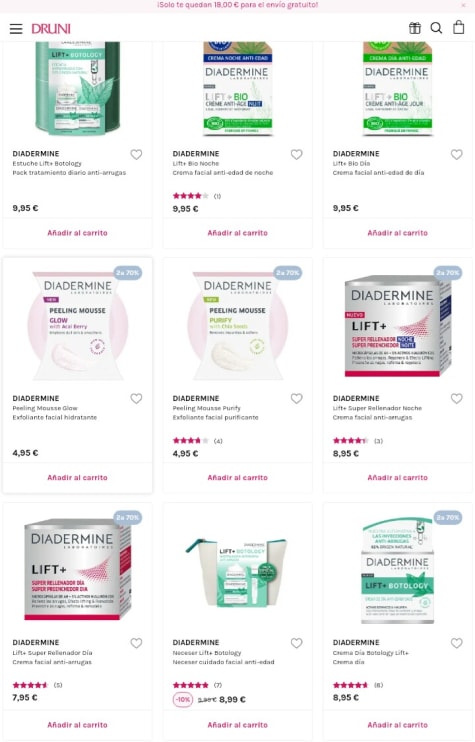Toggle wishlist heart for Peeling Mousse Glow
475x742 pixels.
tap(136, 398)
